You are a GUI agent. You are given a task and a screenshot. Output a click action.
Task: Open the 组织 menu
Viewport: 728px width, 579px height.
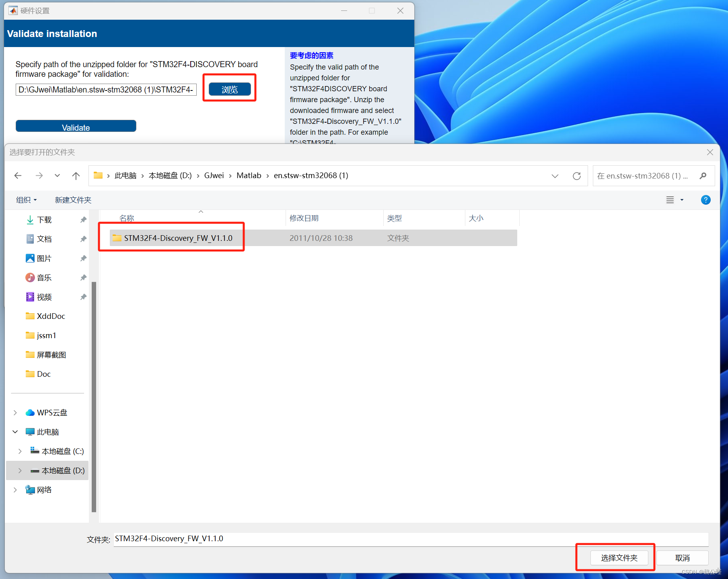(x=27, y=200)
